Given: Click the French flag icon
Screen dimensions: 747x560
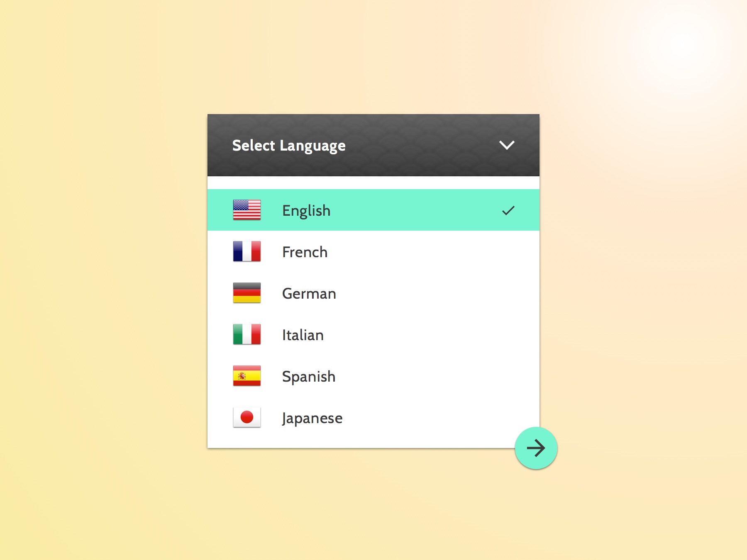Looking at the screenshot, I should pos(247,252).
